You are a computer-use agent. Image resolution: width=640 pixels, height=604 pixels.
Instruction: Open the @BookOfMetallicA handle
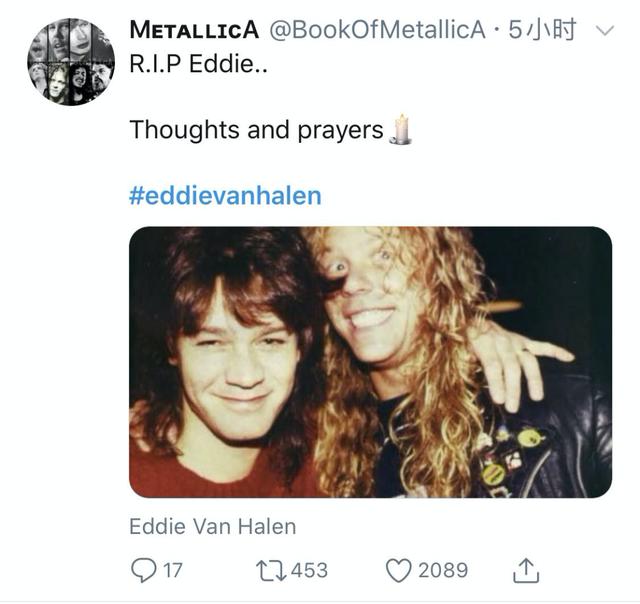(x=377, y=30)
